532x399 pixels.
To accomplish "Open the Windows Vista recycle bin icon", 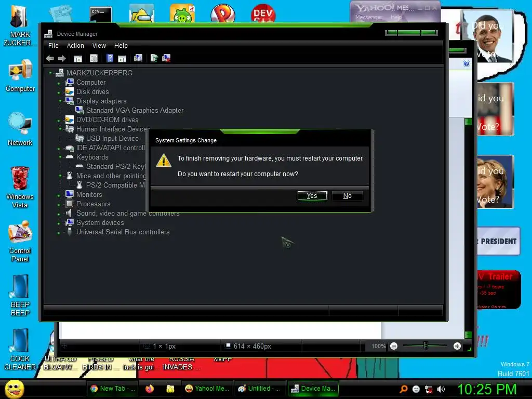I will 20,187.
